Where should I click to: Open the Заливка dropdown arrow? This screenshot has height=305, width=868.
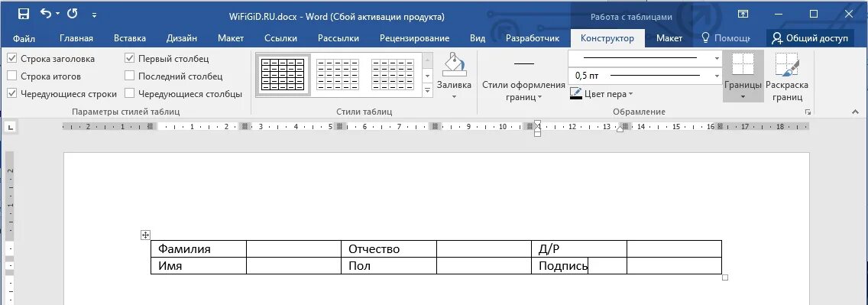click(x=454, y=97)
